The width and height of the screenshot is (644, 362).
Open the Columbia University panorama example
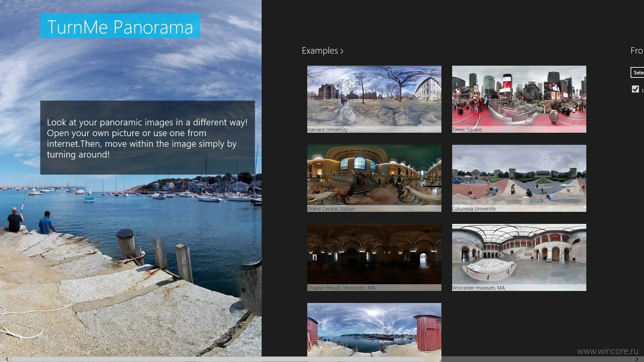519,178
